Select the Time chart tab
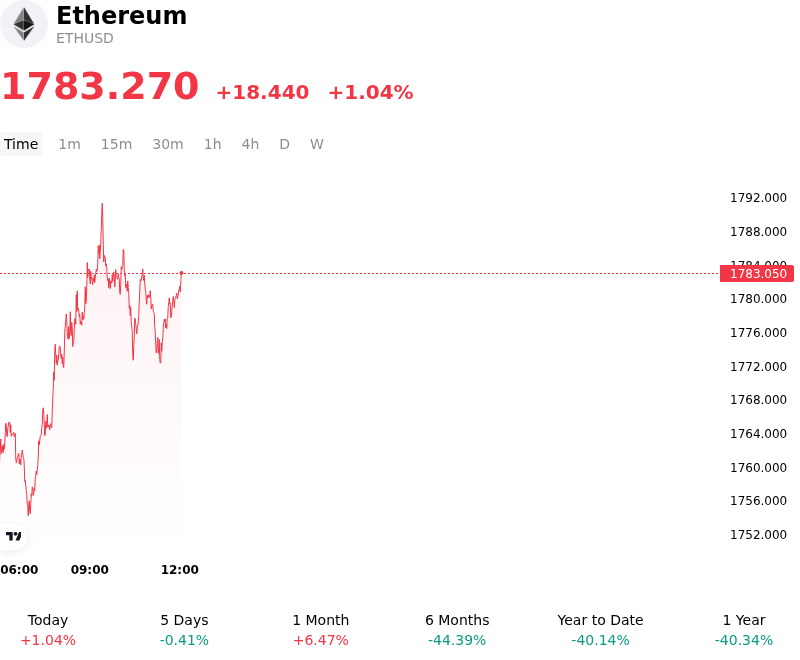Viewport: 800px width, 660px height. pyautogui.click(x=21, y=144)
